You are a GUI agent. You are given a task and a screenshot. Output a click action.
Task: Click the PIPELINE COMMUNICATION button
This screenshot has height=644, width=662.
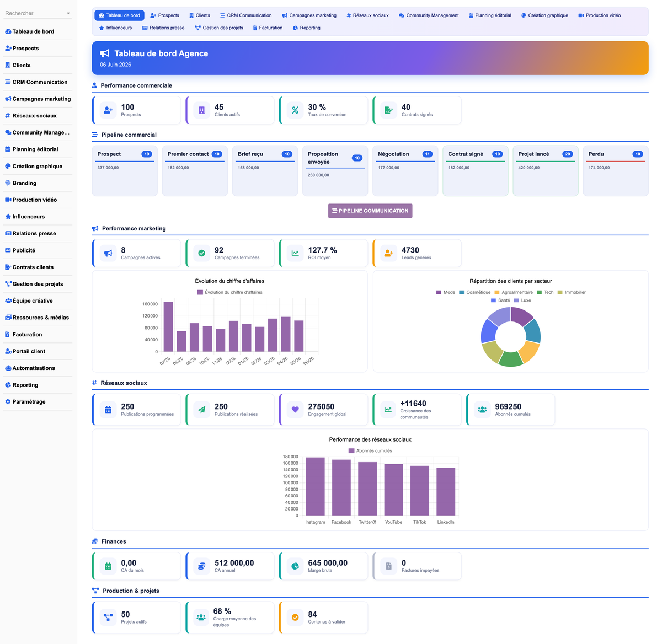tap(370, 211)
